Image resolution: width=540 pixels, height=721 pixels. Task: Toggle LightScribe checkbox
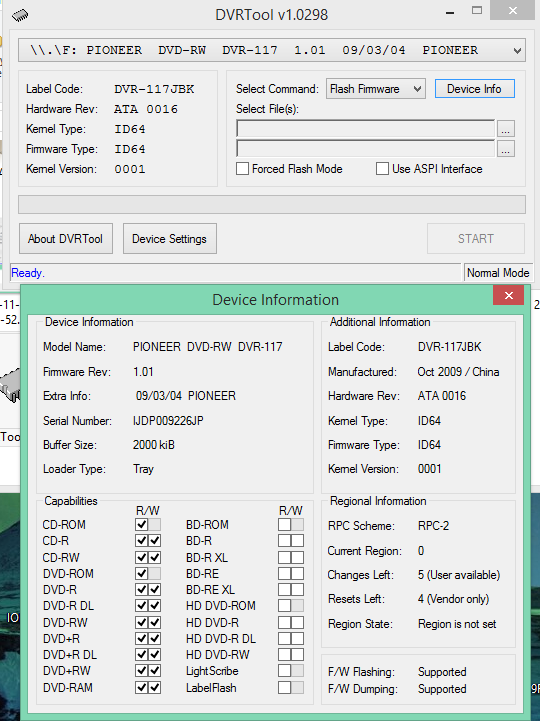click(284, 671)
